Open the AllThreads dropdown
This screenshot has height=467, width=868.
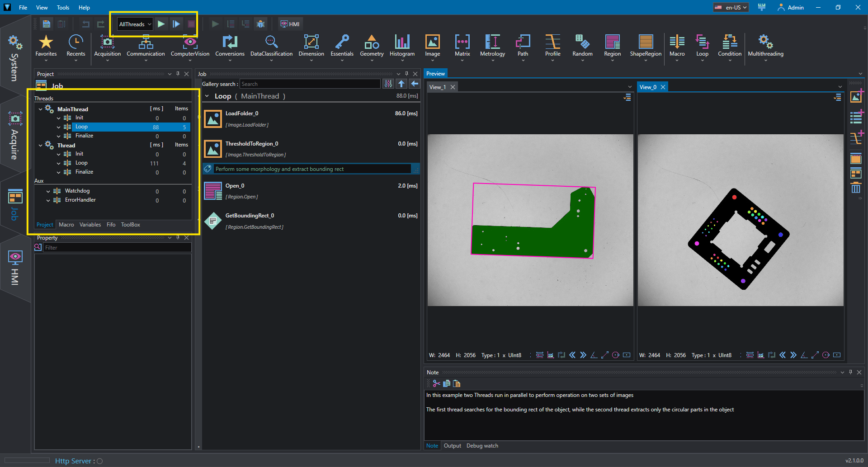coord(135,24)
